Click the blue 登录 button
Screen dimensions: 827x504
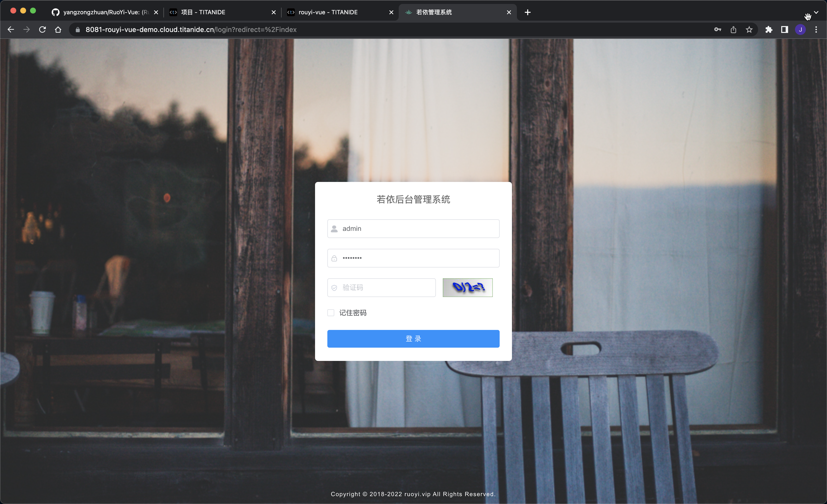[x=413, y=339]
